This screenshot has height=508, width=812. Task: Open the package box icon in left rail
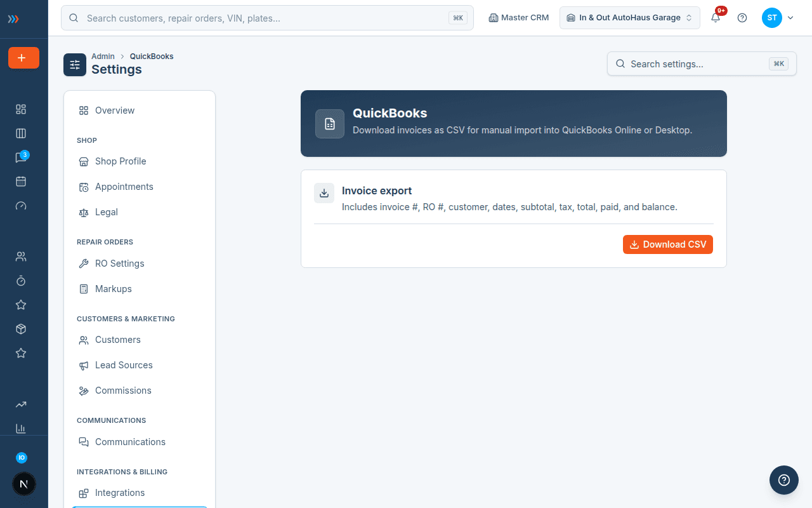point(21,329)
